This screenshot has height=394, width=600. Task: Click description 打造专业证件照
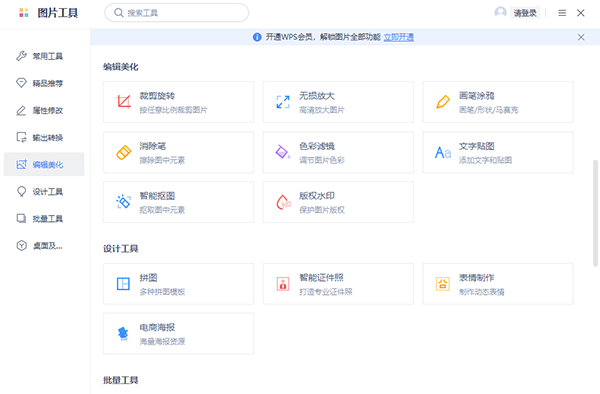pyautogui.click(x=326, y=291)
